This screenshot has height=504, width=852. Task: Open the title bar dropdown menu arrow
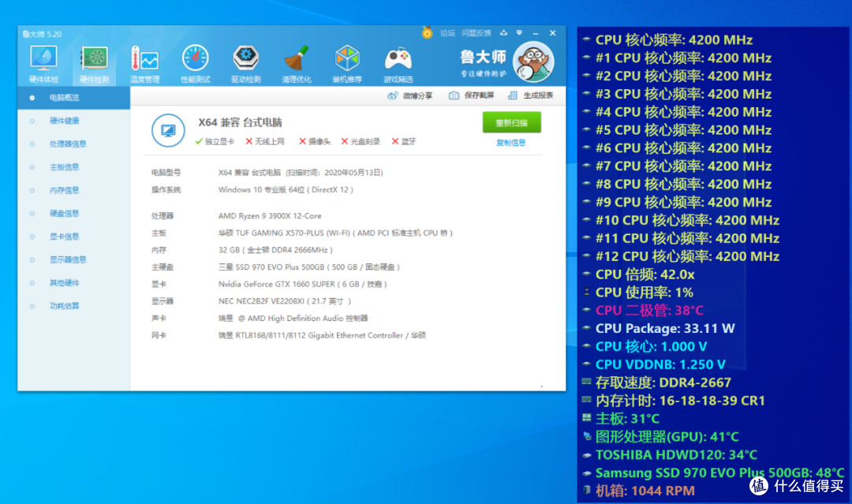[x=519, y=32]
